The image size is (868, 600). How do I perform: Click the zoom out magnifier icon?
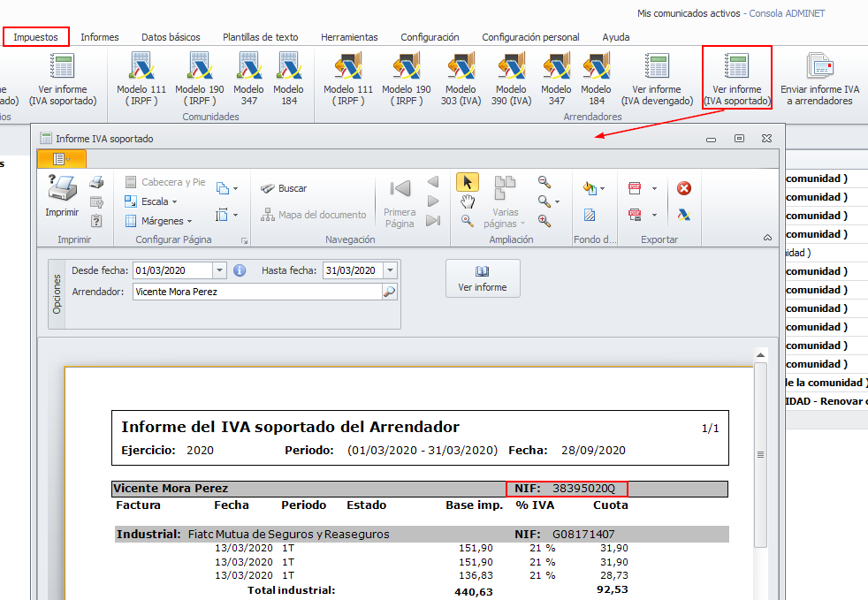544,182
